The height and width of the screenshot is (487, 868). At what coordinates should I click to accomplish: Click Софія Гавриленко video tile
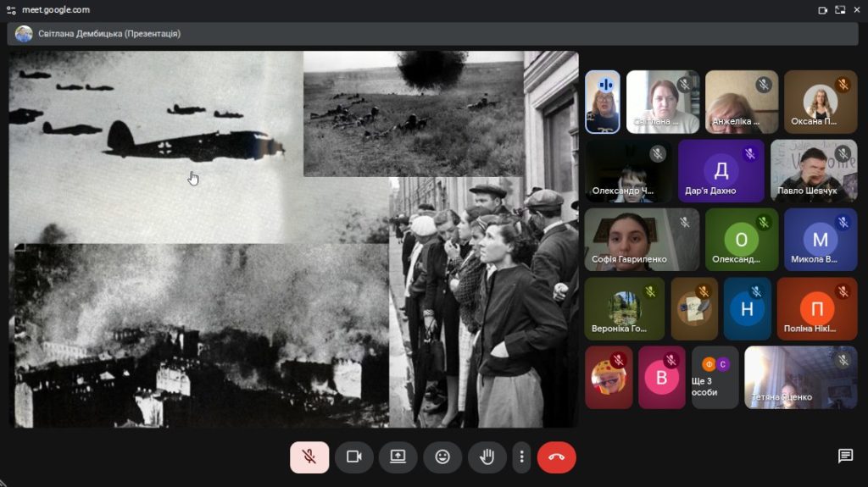tap(641, 239)
